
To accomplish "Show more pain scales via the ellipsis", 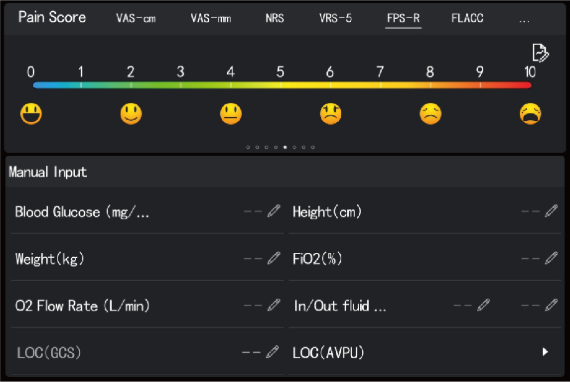I will pyautogui.click(x=524, y=20).
